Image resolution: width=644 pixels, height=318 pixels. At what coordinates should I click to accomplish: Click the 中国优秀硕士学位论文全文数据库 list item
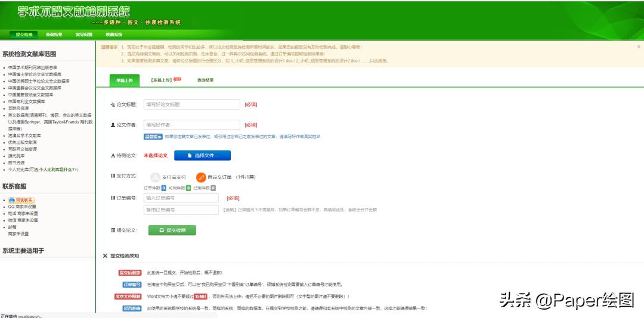coord(39,81)
